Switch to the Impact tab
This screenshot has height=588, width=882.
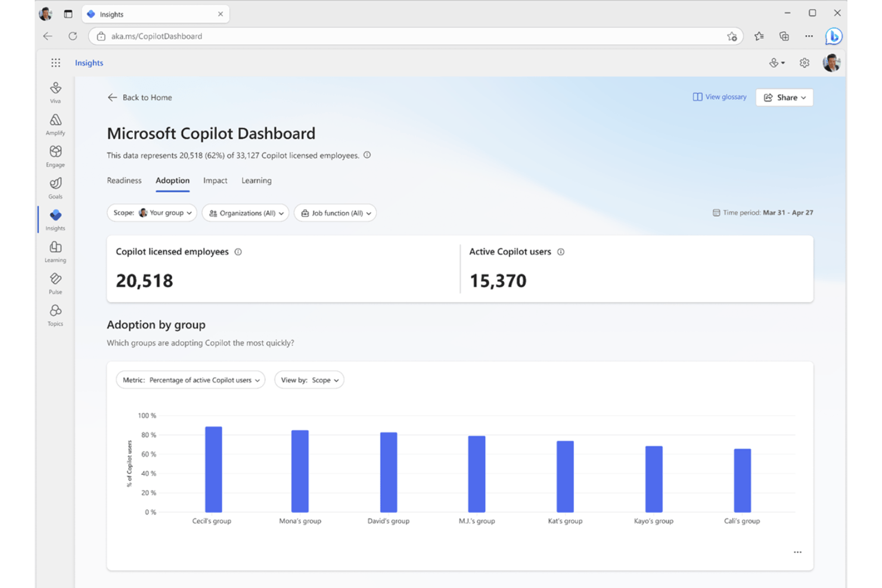(215, 181)
